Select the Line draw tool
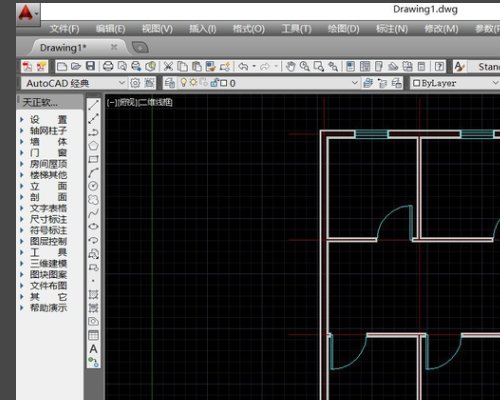The height and width of the screenshot is (400, 500). tap(93, 105)
